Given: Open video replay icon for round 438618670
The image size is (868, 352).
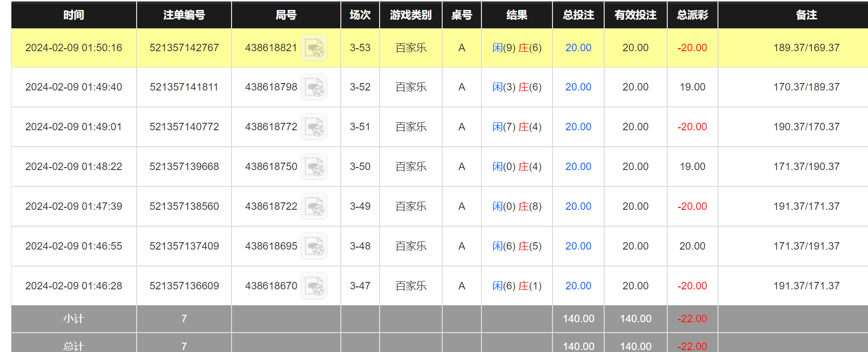Looking at the screenshot, I should click(x=314, y=286).
